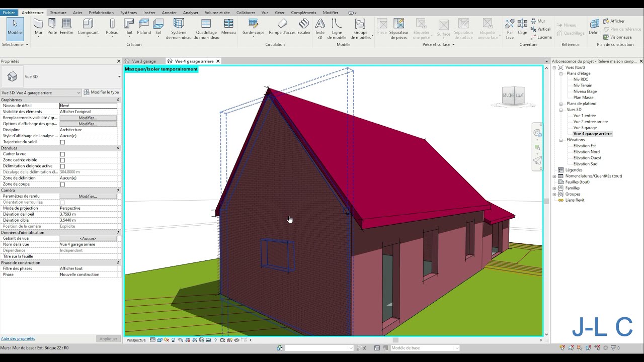Expand the Plans de plafond node
The width and height of the screenshot is (644, 362).
(561, 104)
